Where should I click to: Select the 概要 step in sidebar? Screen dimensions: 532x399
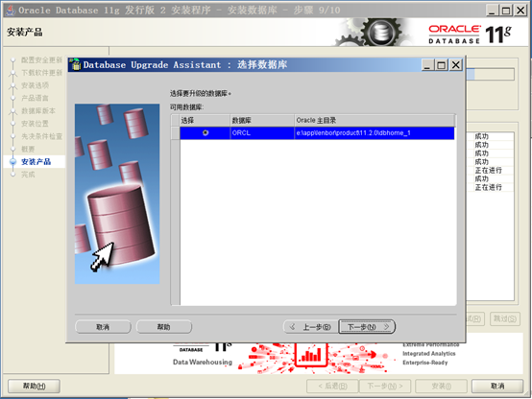[x=28, y=150]
